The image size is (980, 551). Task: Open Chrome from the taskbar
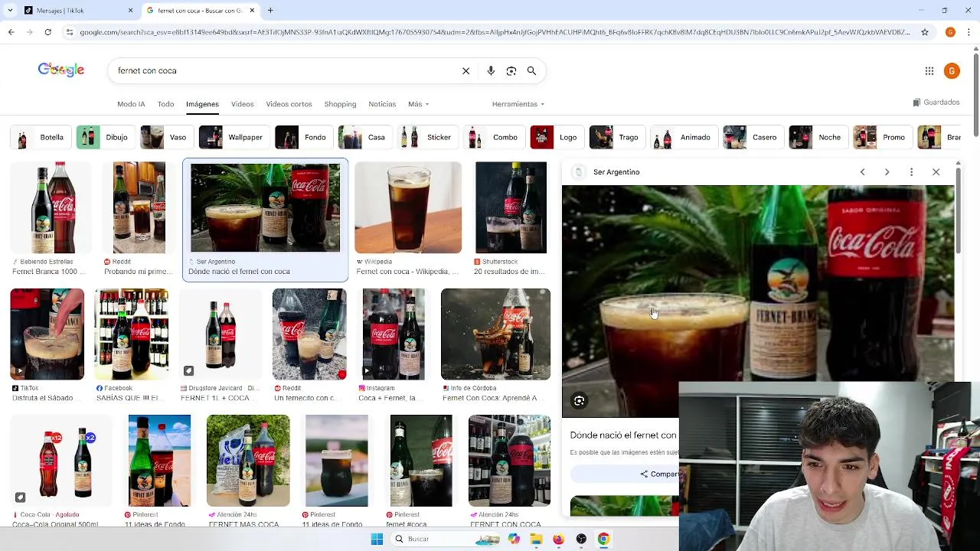(x=603, y=539)
